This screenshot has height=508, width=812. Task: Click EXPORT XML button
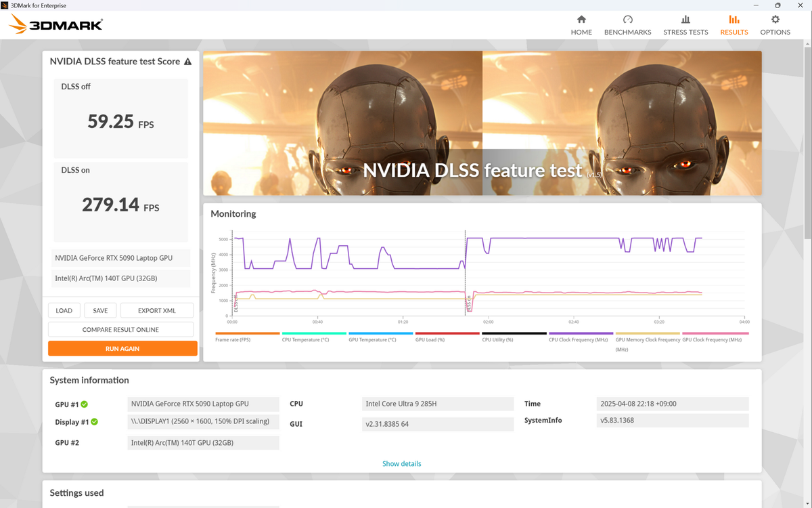(x=157, y=310)
